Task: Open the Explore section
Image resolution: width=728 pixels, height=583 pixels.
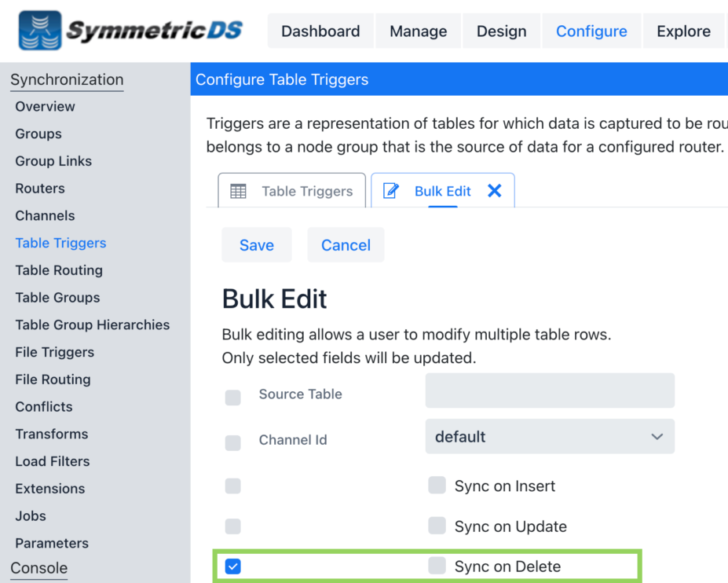Action: tap(683, 31)
